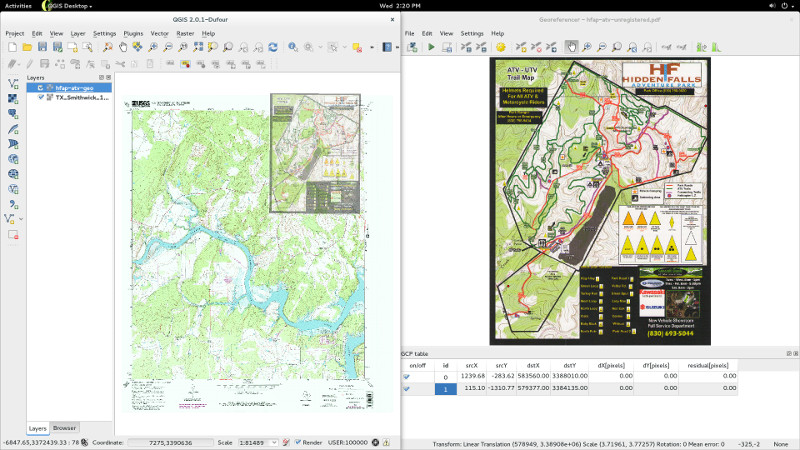
Task: Open the Plugins menu
Action: [x=133, y=33]
